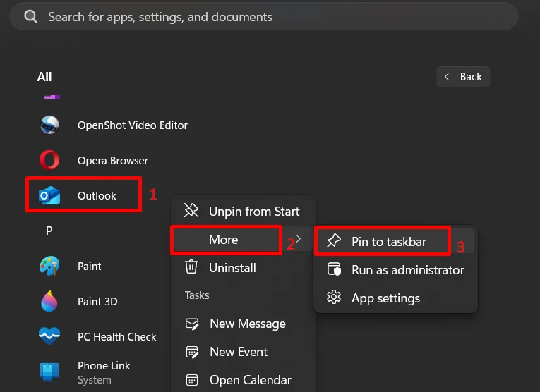The image size is (540, 392).
Task: Click the All heading
Action: (44, 77)
